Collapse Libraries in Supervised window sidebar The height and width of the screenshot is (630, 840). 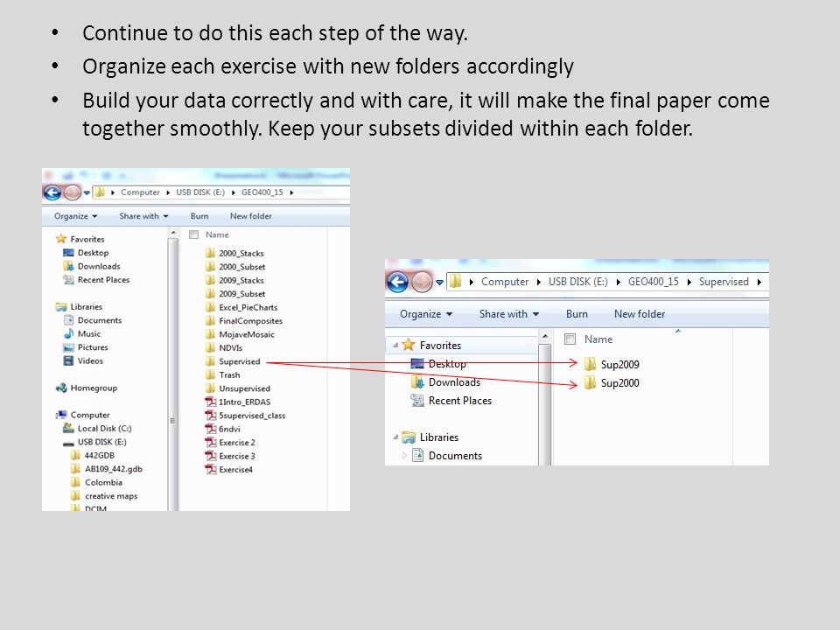(x=395, y=437)
